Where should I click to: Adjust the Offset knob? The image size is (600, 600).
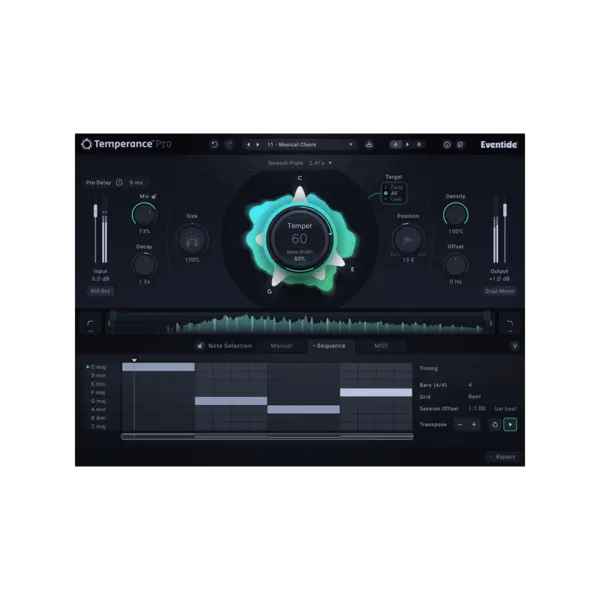[x=455, y=265]
